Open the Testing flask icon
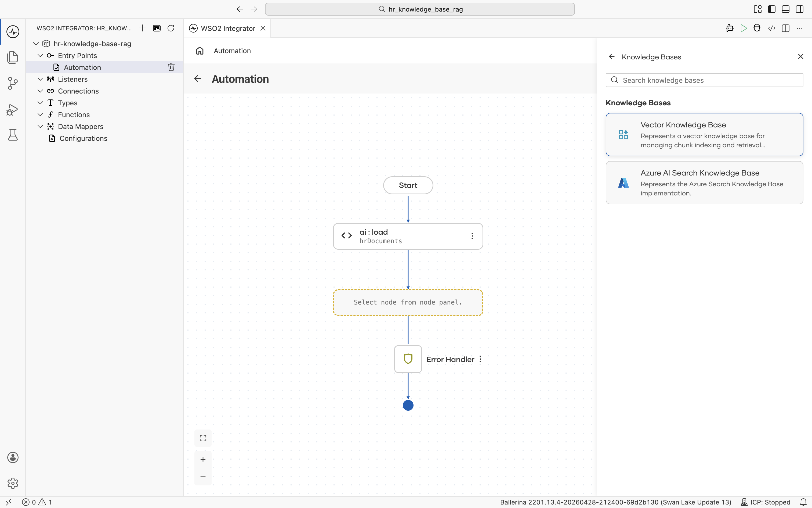 [x=13, y=135]
